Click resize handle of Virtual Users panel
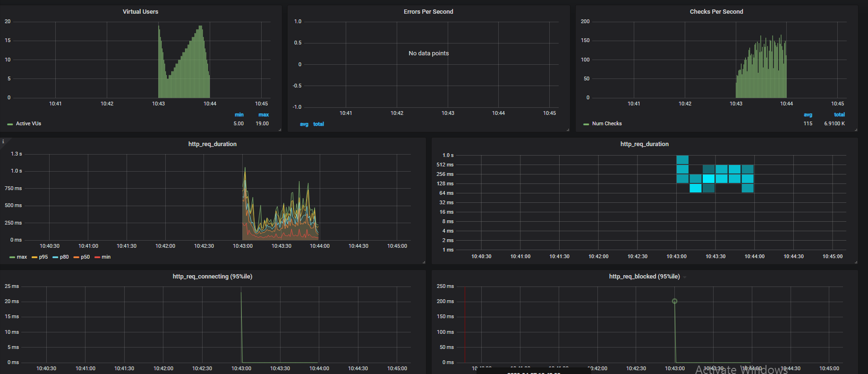Viewport: 868px width, 374px height. [x=280, y=130]
